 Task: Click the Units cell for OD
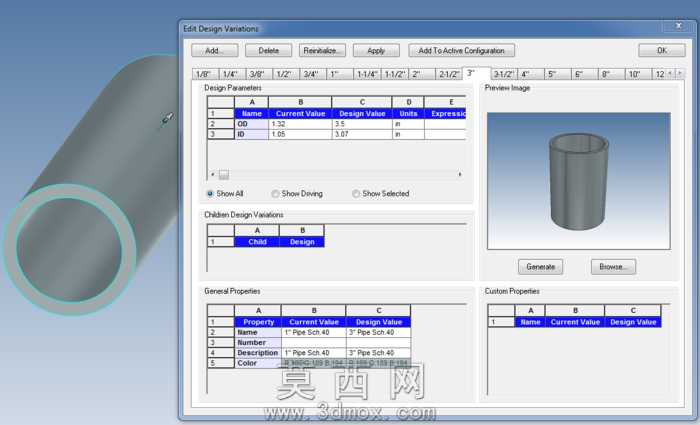tap(408, 124)
